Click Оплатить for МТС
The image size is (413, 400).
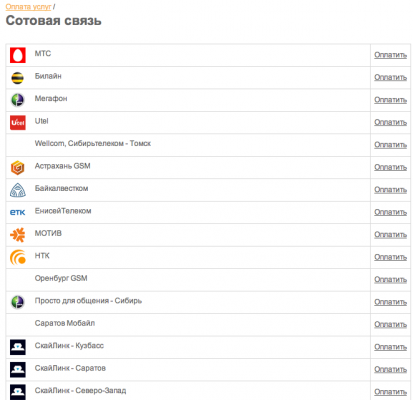point(390,55)
